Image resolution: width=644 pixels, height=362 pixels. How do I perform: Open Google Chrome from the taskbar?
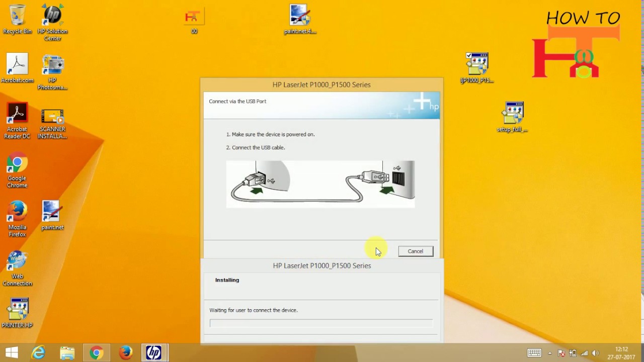click(97, 353)
